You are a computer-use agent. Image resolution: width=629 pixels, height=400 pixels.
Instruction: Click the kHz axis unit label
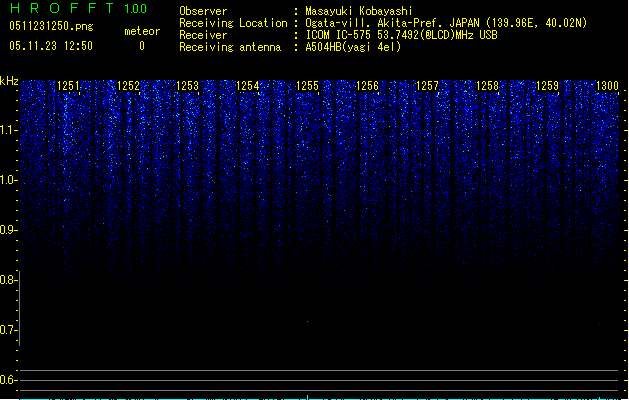point(9,81)
